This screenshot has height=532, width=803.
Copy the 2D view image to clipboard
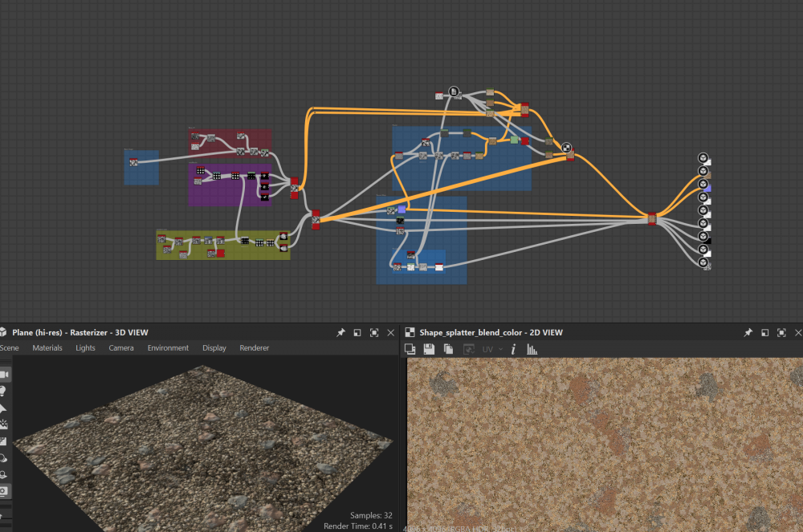[448, 349]
